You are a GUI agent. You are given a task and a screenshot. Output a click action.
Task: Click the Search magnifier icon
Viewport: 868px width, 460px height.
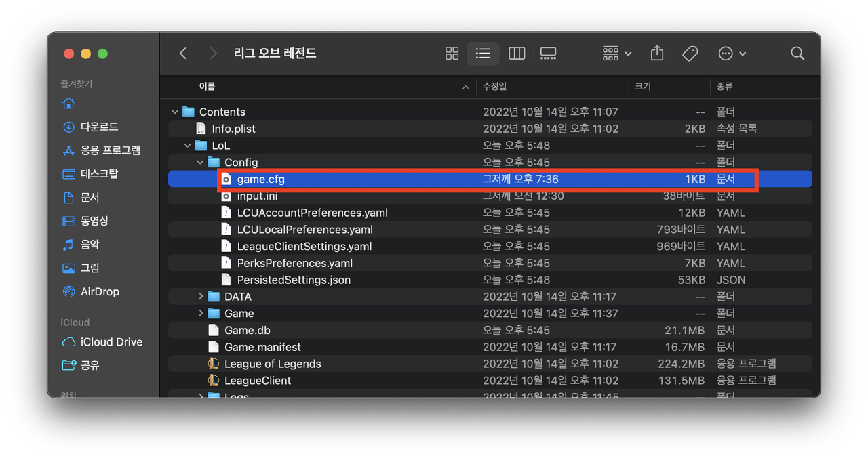pyautogui.click(x=797, y=54)
